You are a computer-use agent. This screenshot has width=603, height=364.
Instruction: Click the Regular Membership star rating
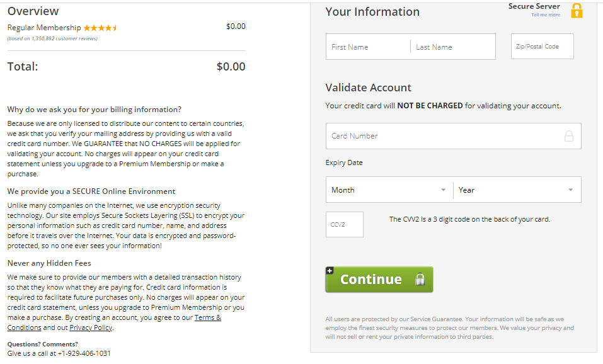coord(100,28)
